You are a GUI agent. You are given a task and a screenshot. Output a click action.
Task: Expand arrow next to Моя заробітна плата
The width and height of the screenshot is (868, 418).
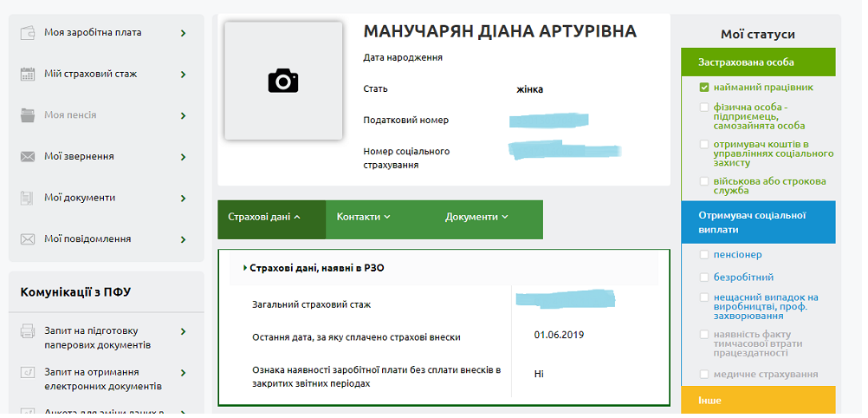tap(184, 33)
